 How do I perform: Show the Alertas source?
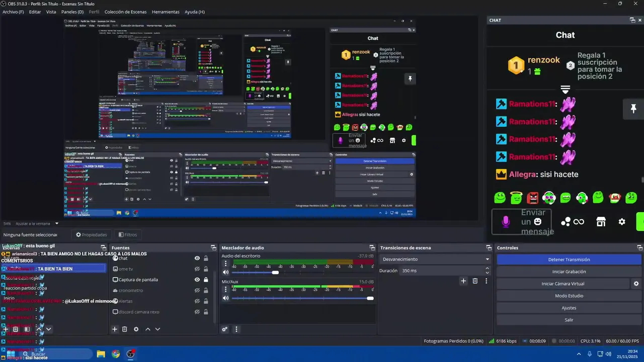(x=197, y=301)
